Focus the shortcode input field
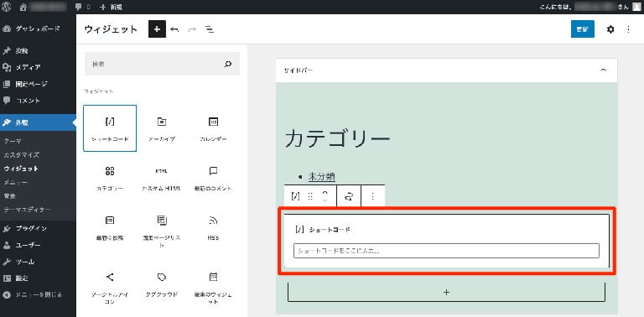 [x=446, y=251]
